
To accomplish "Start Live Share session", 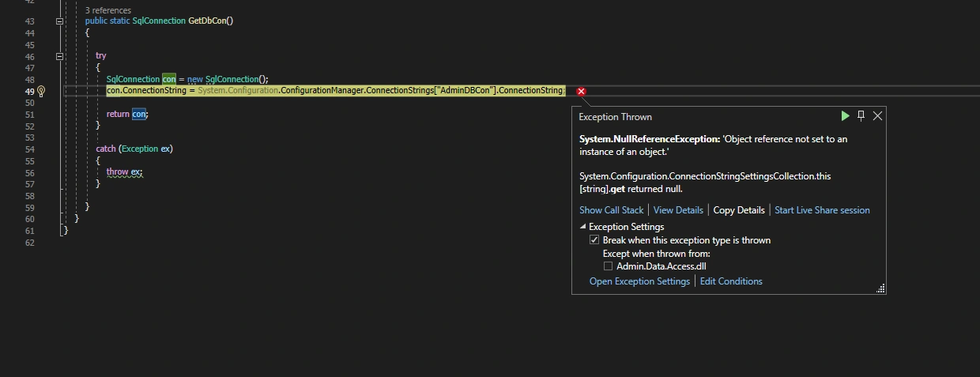I will [x=822, y=210].
